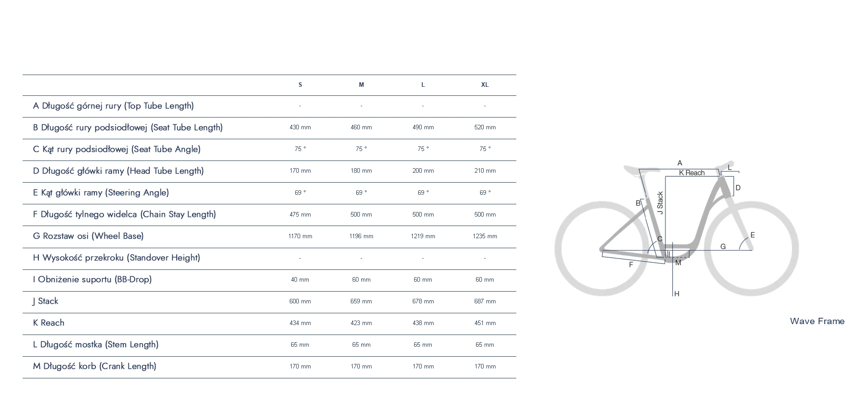Select the Top Tube Length row label
868x415 pixels.
point(113,106)
